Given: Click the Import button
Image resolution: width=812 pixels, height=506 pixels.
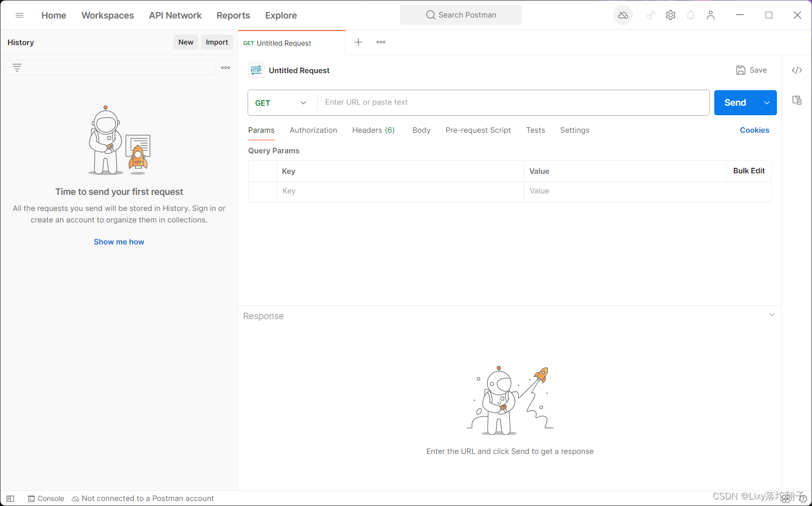Looking at the screenshot, I should point(217,42).
